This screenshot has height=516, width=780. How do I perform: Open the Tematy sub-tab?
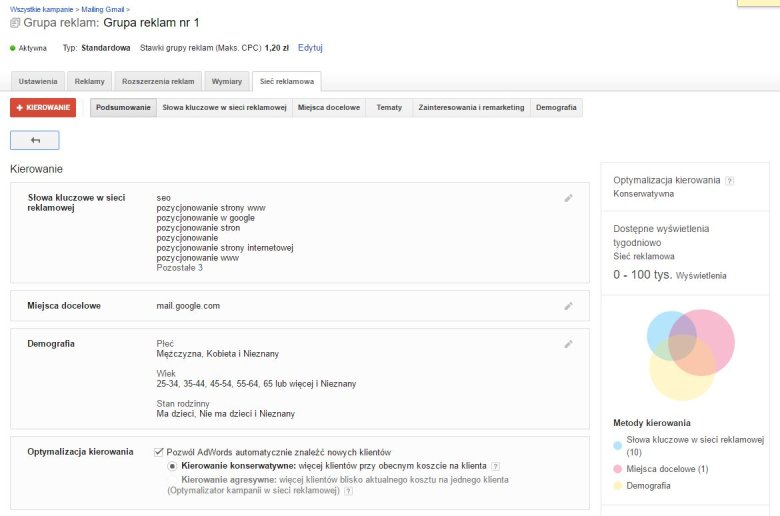389,107
